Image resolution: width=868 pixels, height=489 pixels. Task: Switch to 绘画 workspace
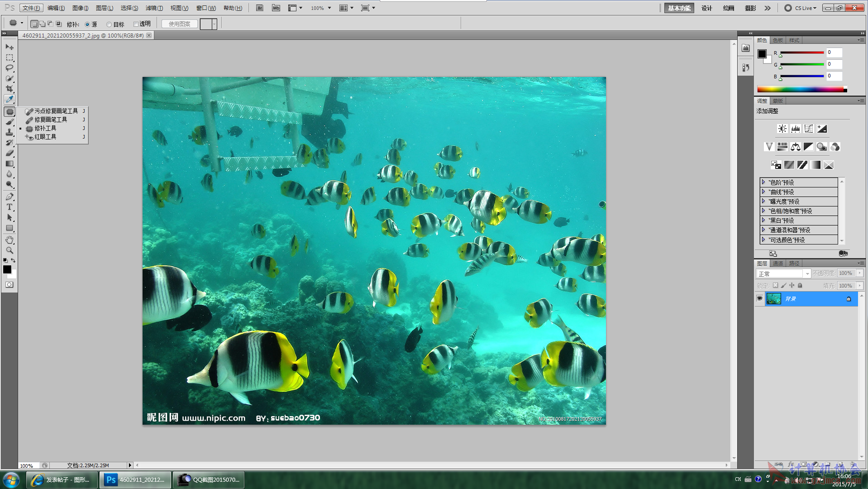[x=729, y=8]
